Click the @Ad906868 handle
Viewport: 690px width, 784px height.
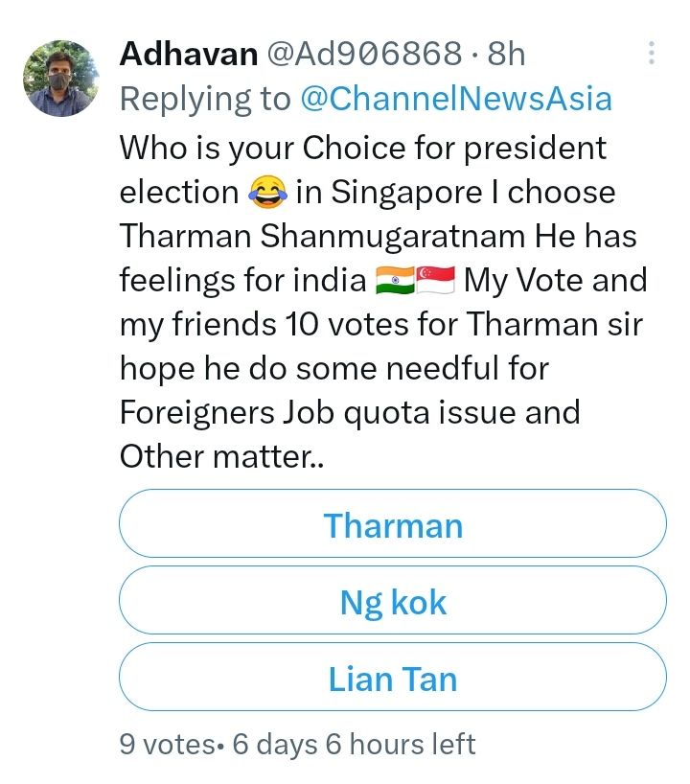pos(363,54)
